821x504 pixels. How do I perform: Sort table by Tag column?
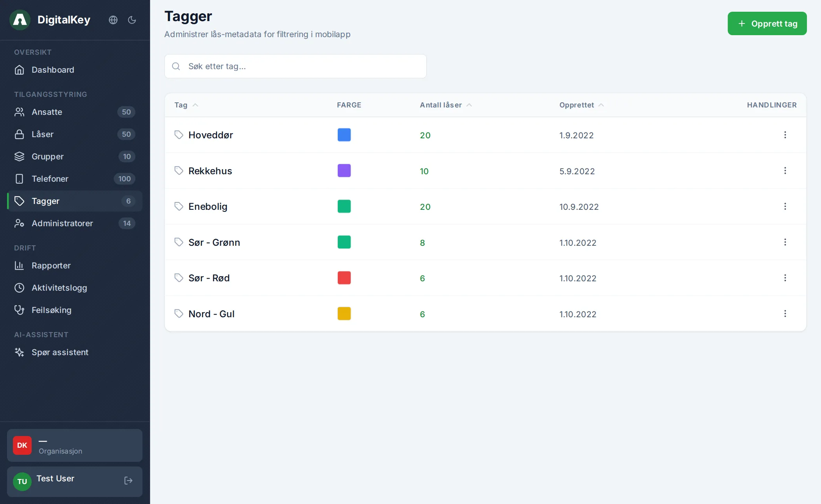tap(186, 105)
